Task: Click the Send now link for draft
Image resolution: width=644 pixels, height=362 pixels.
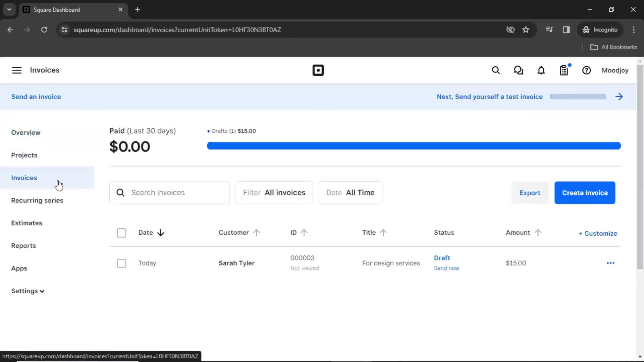Action: (x=446, y=268)
